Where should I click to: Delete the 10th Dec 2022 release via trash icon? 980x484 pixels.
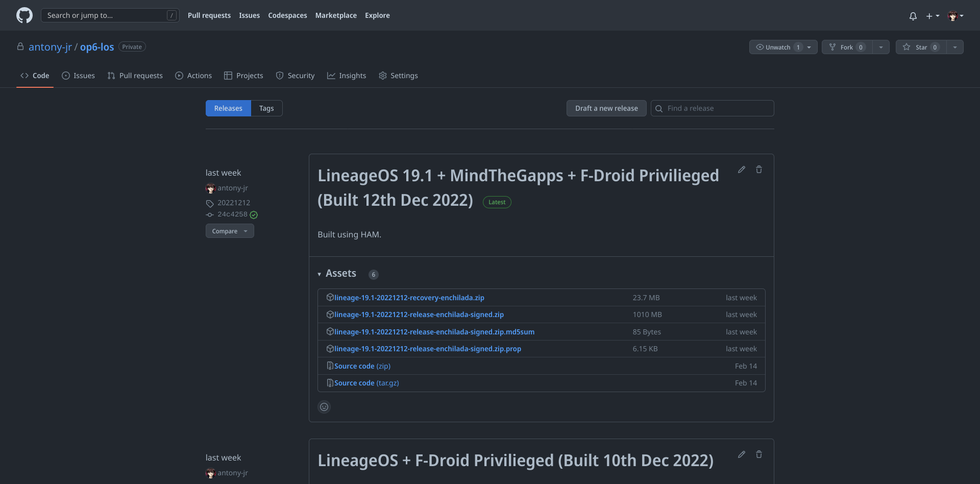[759, 454]
